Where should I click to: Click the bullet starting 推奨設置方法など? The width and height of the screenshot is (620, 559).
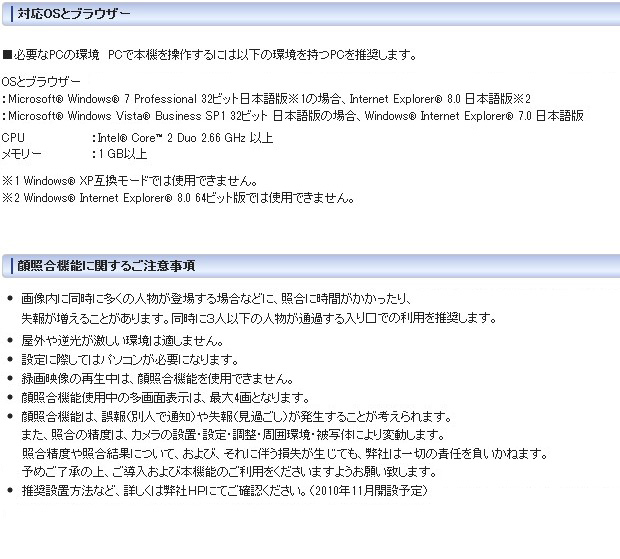[225, 491]
